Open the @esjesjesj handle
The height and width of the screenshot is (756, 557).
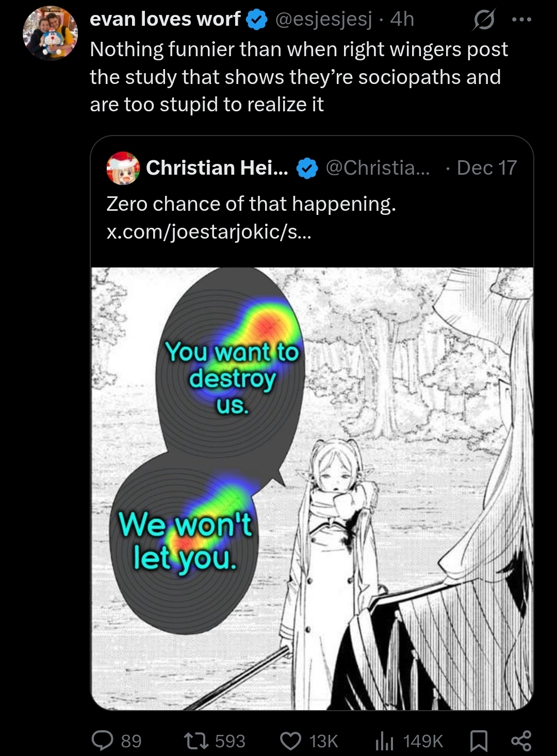pyautogui.click(x=323, y=19)
